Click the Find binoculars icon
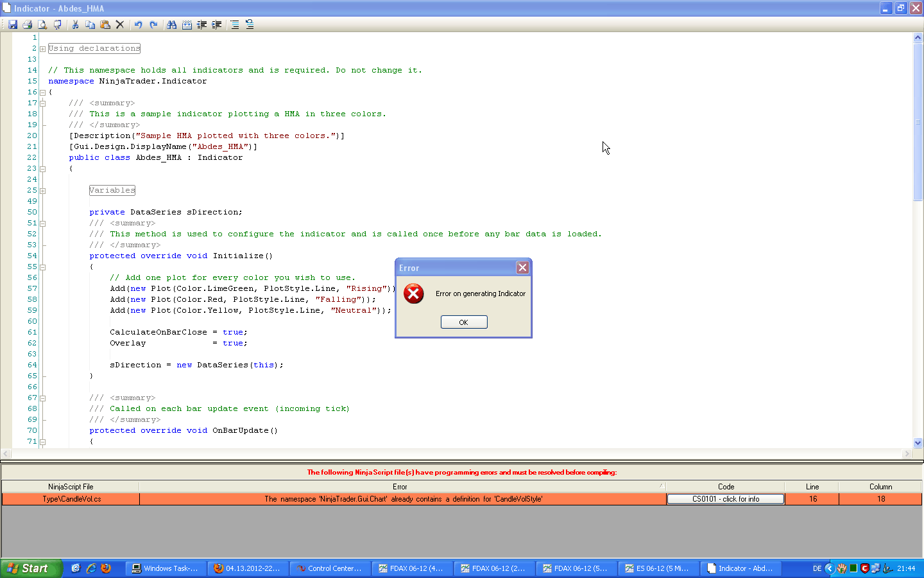This screenshot has width=924, height=578. coord(171,24)
